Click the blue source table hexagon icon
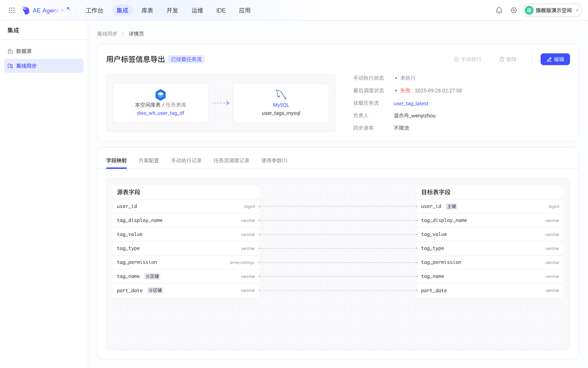This screenshot has width=588, height=368. pyautogui.click(x=160, y=95)
